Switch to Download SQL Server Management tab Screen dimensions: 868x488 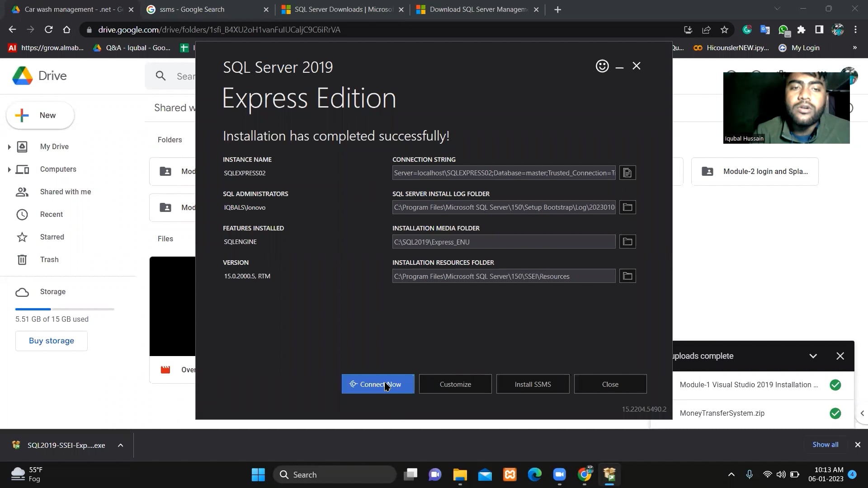tap(478, 9)
